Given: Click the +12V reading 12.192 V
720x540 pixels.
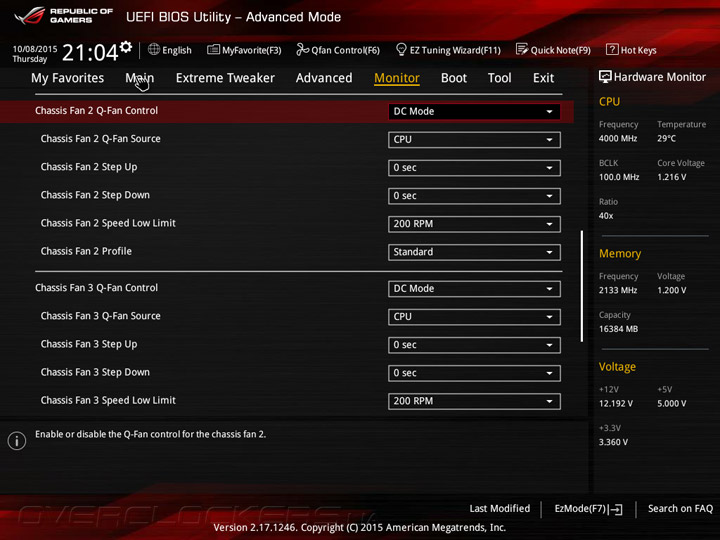Looking at the screenshot, I should 616,404.
